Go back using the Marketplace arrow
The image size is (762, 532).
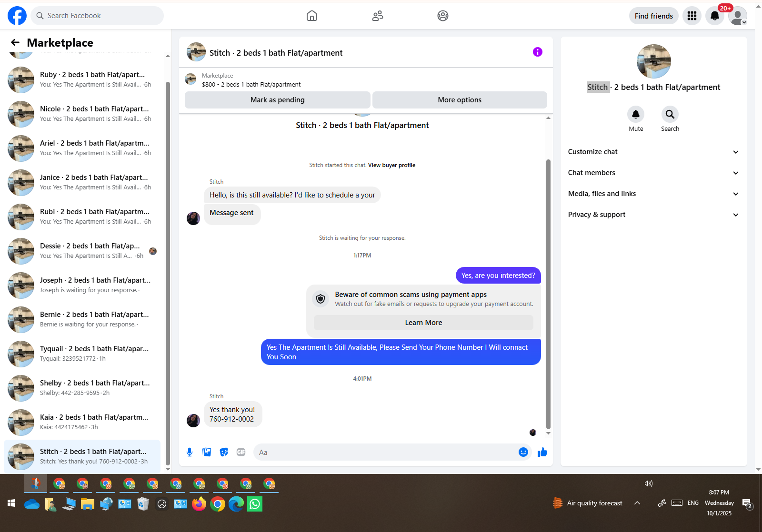click(15, 42)
